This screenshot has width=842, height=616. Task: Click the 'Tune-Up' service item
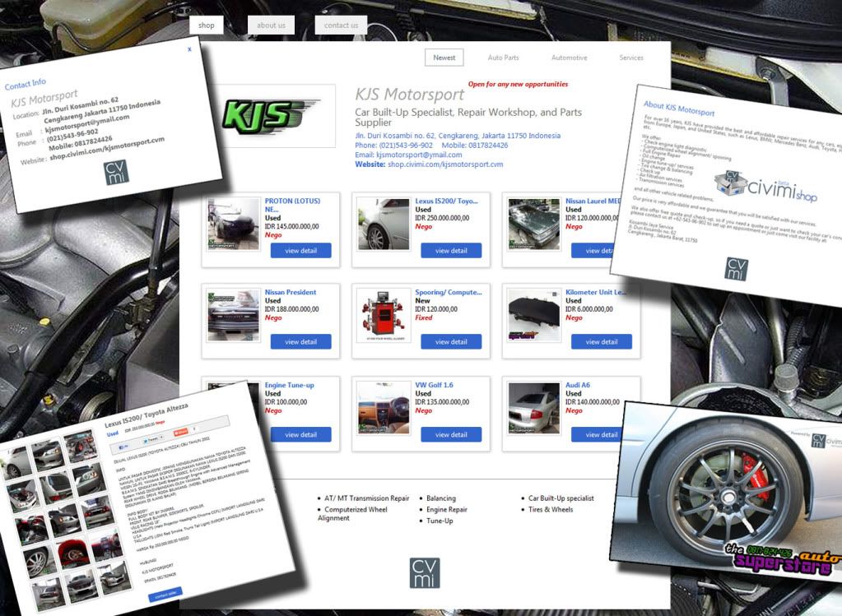pyautogui.click(x=440, y=521)
